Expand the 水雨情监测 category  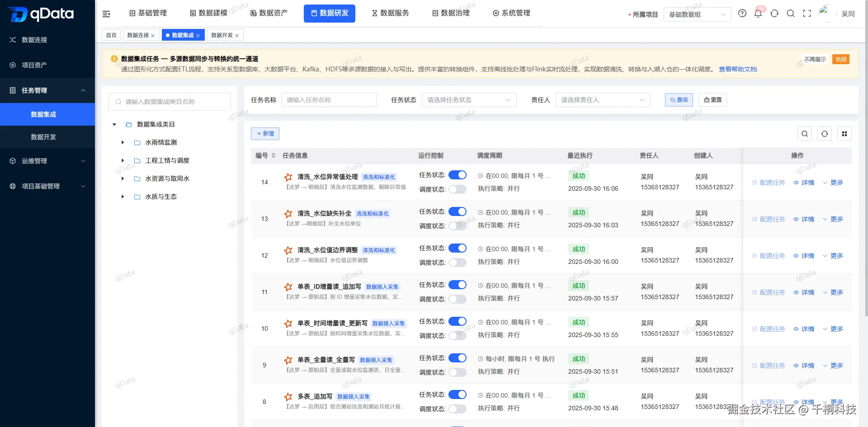(x=122, y=142)
